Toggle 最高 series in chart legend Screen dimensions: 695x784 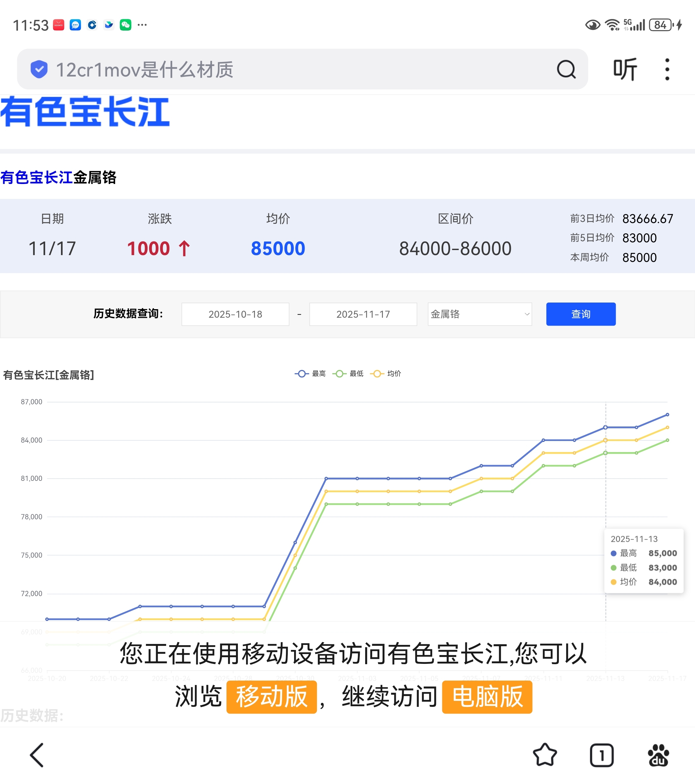[x=310, y=374]
